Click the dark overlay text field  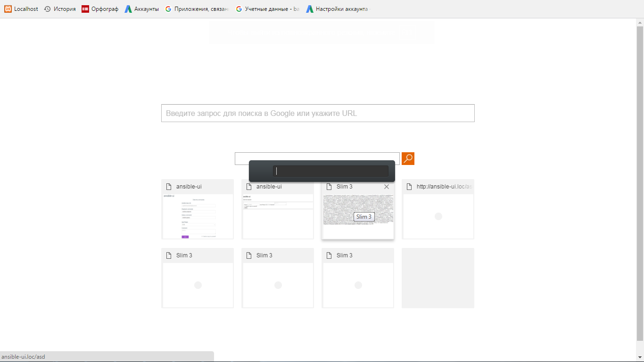click(330, 171)
